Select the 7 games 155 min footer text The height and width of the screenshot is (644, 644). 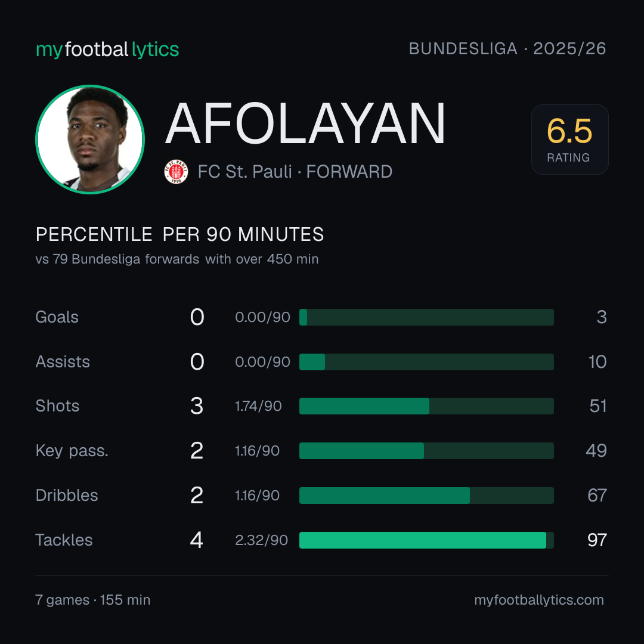tap(93, 600)
